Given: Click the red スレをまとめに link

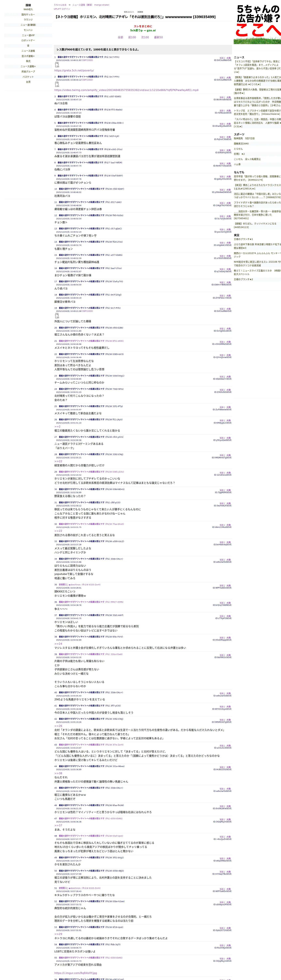Looking at the screenshot, I should click(x=143, y=26).
